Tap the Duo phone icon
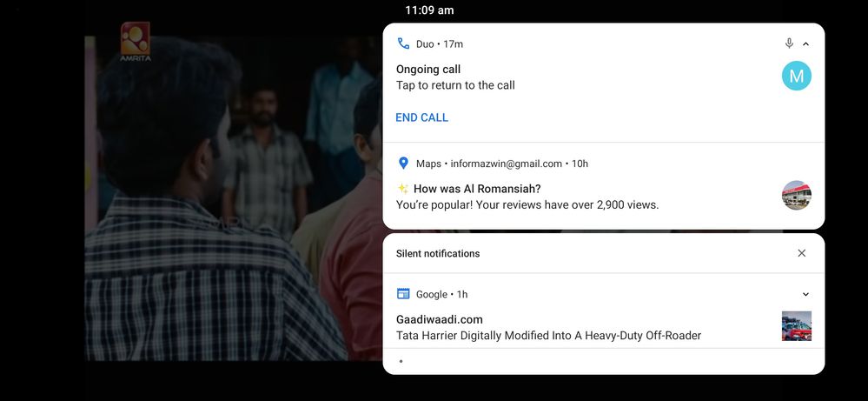The width and height of the screenshot is (868, 401). [x=403, y=43]
